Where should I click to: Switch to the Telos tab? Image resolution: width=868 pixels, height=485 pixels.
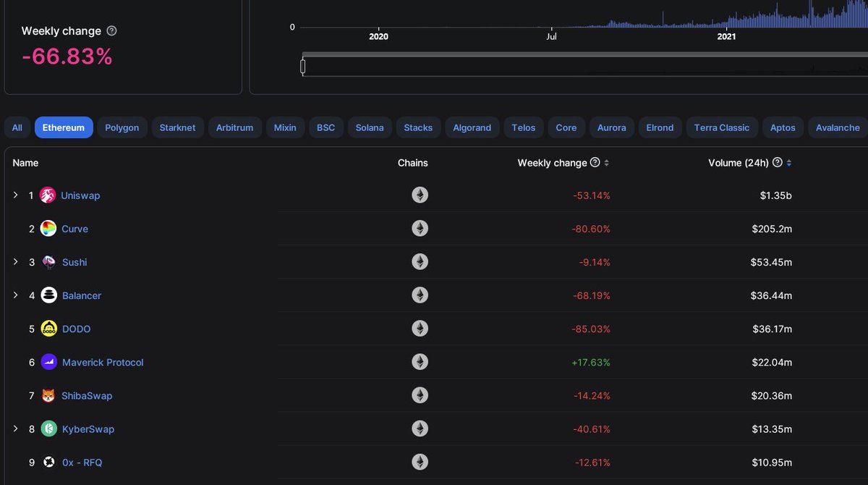(524, 127)
